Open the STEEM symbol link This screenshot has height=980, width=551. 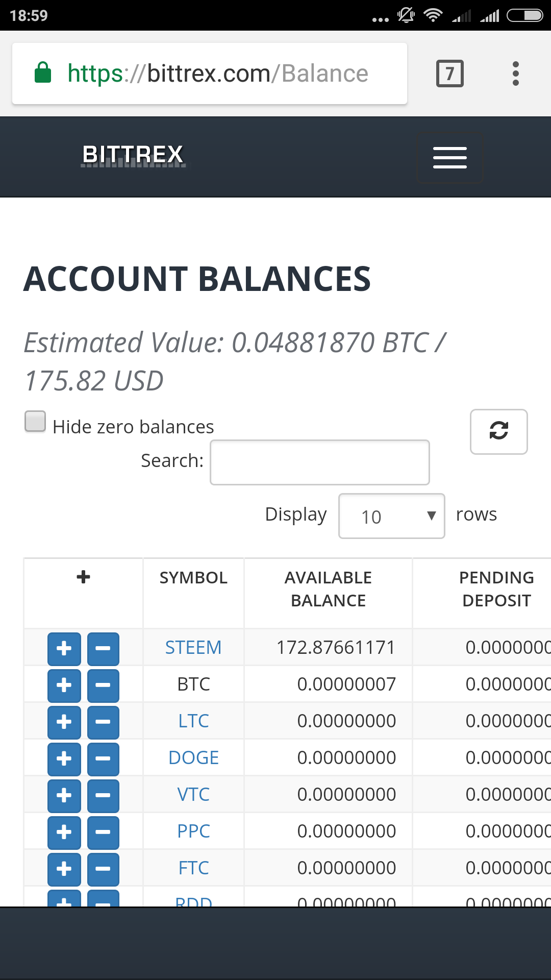[193, 648]
